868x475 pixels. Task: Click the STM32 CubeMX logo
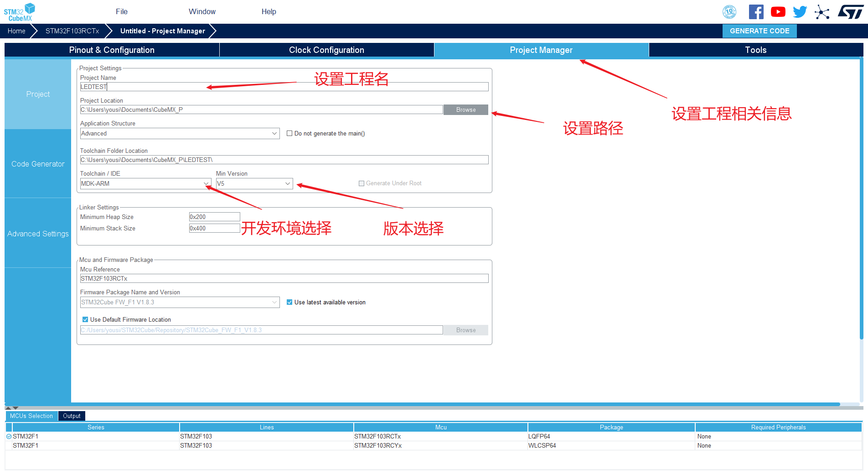click(x=20, y=12)
